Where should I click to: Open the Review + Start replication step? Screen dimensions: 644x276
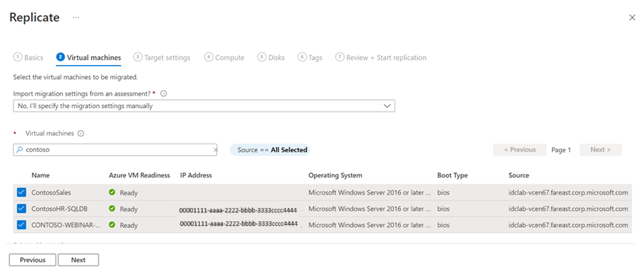click(380, 58)
